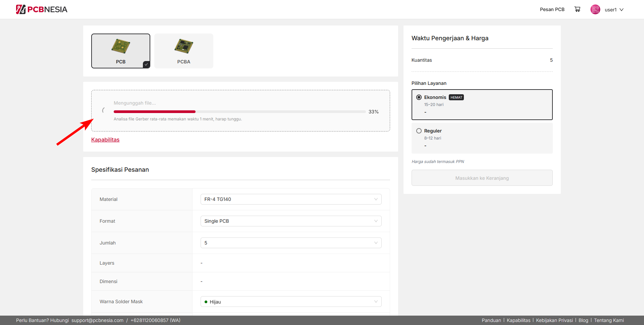Select the Ekonomis service radio button
Screen dimensions: 644x325
pos(419,97)
